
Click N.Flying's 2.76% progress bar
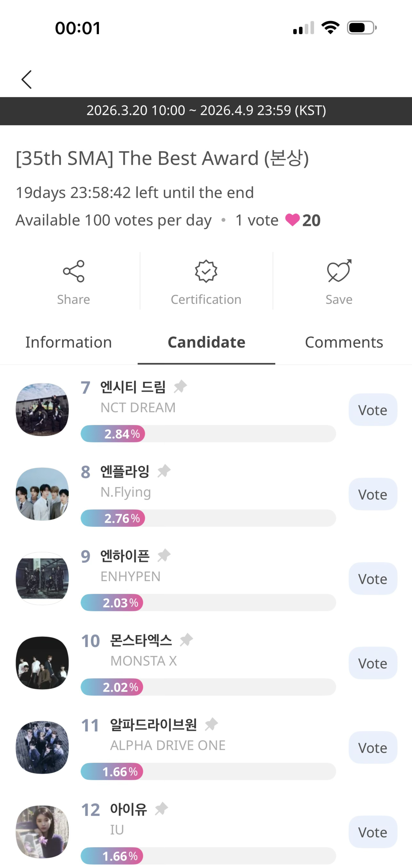[x=208, y=518]
